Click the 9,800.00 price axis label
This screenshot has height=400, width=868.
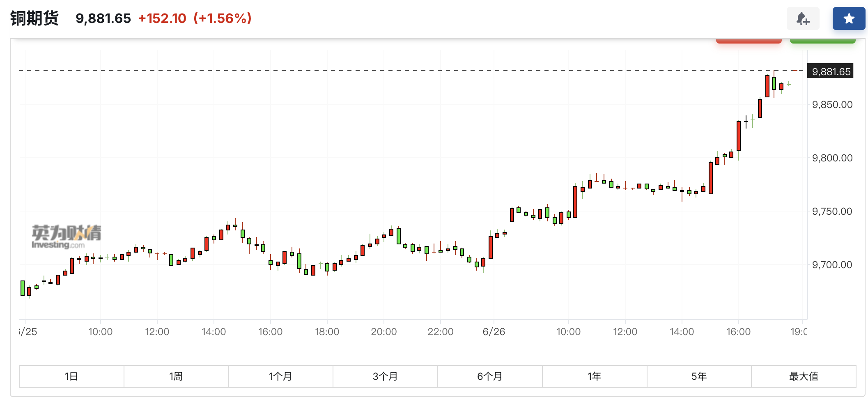coord(832,158)
